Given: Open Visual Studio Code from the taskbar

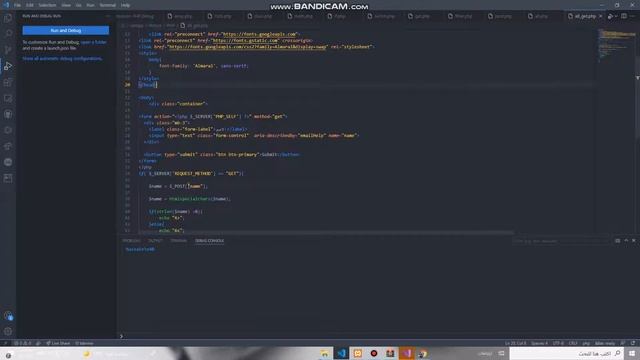Looking at the screenshot, I should tap(341, 353).
